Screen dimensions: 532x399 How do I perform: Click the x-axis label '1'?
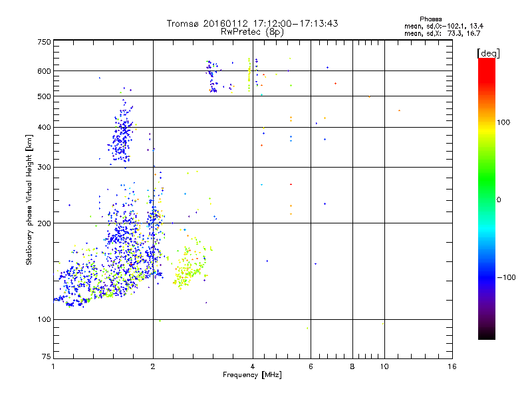[53, 366]
